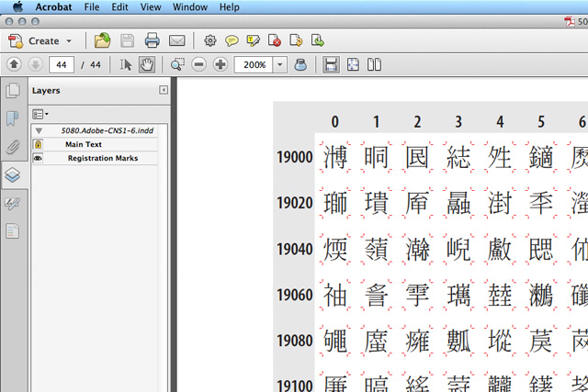The width and height of the screenshot is (588, 392).
Task: Click the email envelope icon
Action: (x=176, y=40)
